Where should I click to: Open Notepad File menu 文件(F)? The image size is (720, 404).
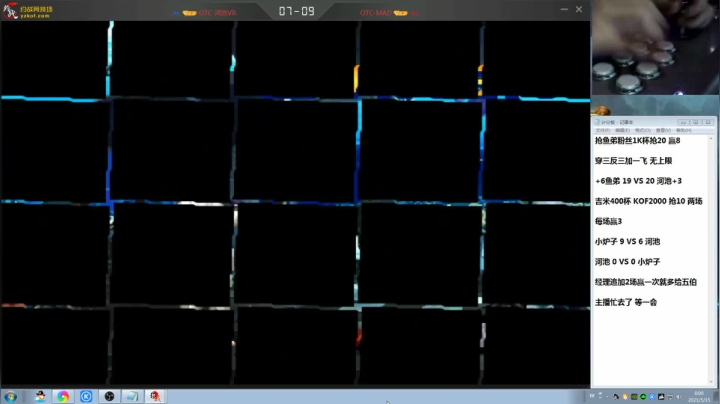pos(602,130)
